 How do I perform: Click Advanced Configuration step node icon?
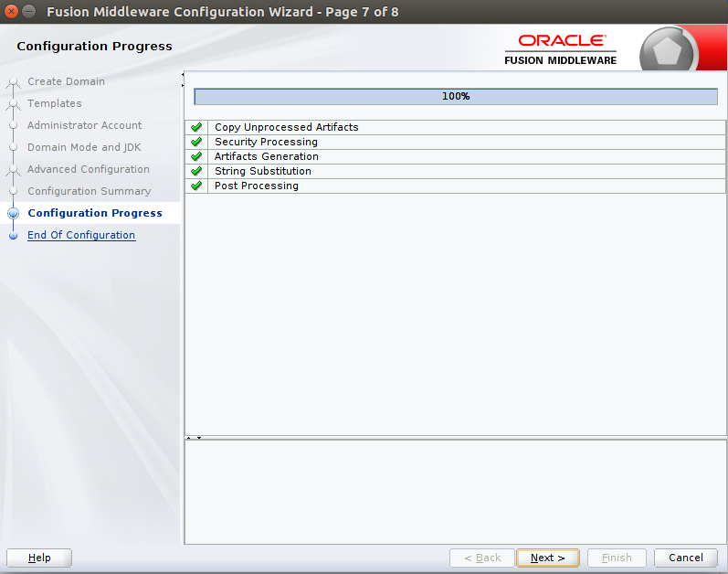[14, 170]
